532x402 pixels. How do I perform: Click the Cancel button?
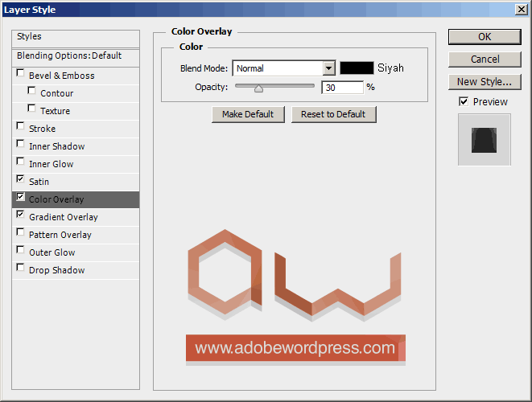485,59
